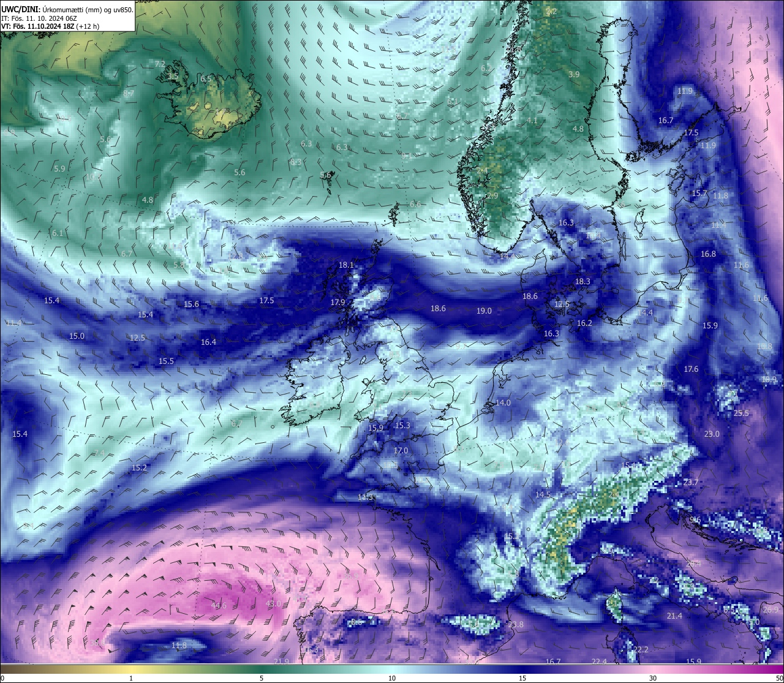Click the 23.0 value label
The width and height of the screenshot is (784, 683).
tap(712, 434)
